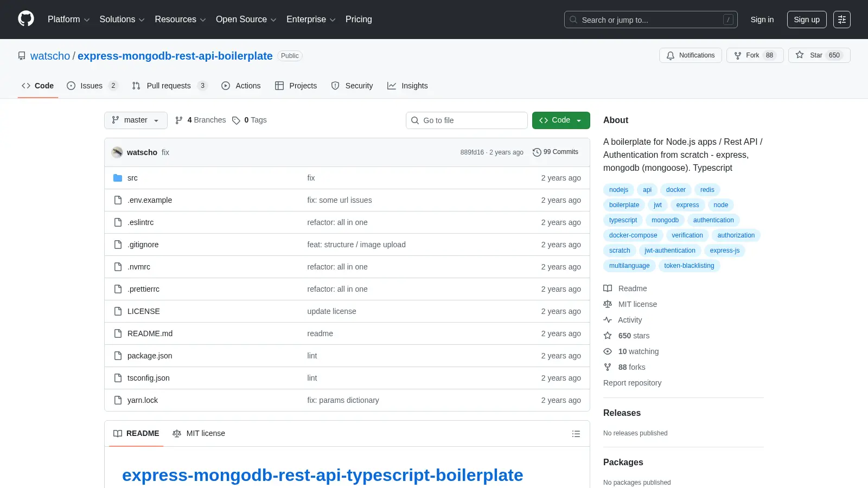
Task: Switch to the Actions tab
Action: click(x=241, y=86)
